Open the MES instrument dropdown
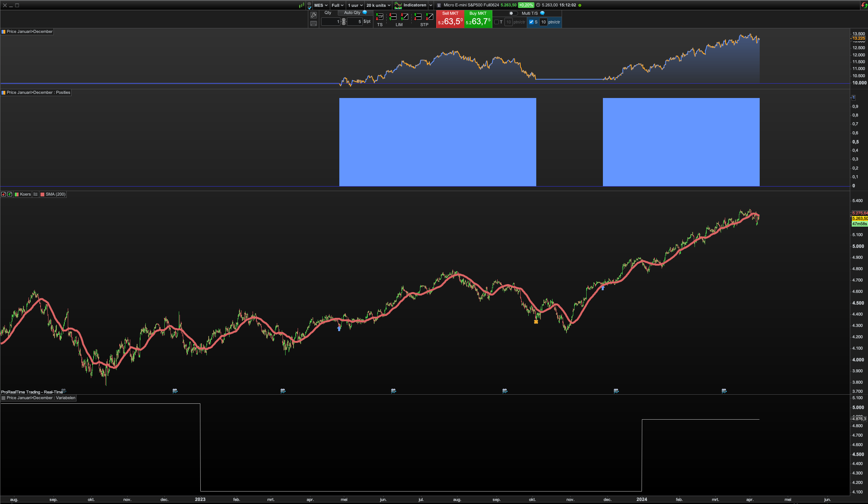Viewport: 868px width, 504px height. (321, 5)
